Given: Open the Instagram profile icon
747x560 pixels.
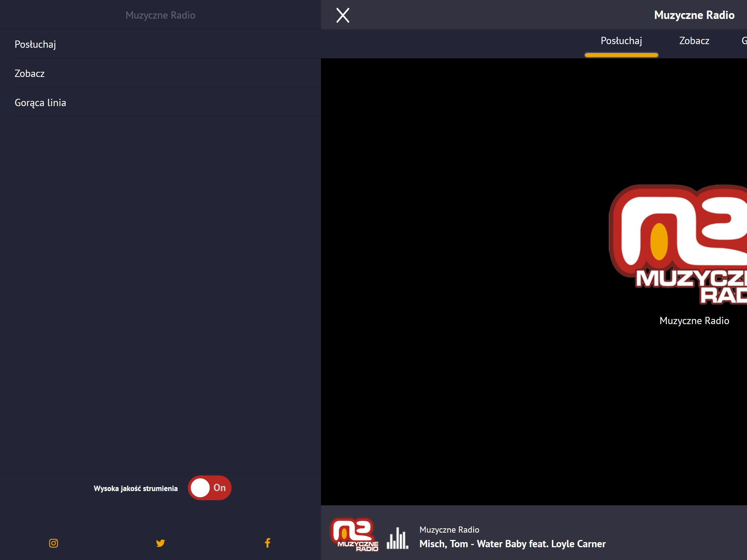Looking at the screenshot, I should [54, 543].
